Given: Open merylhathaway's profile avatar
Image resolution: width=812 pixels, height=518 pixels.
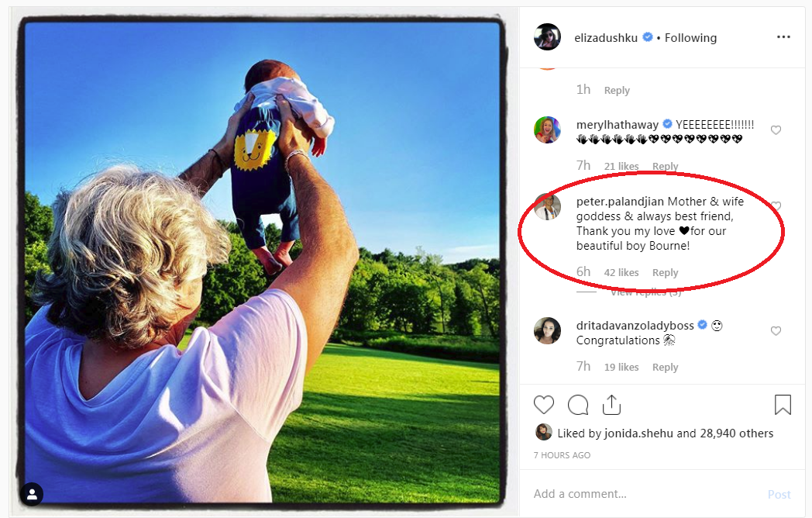Looking at the screenshot, I should pos(548,129).
